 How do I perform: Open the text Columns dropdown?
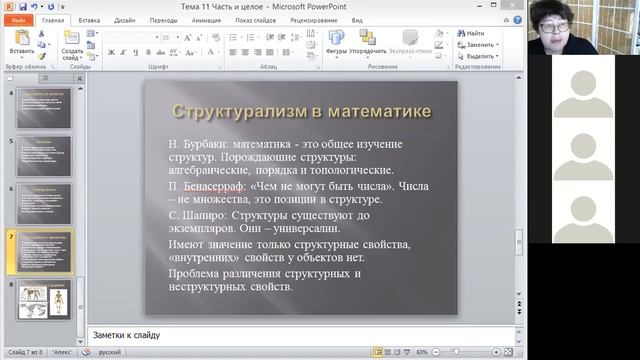pos(287,53)
